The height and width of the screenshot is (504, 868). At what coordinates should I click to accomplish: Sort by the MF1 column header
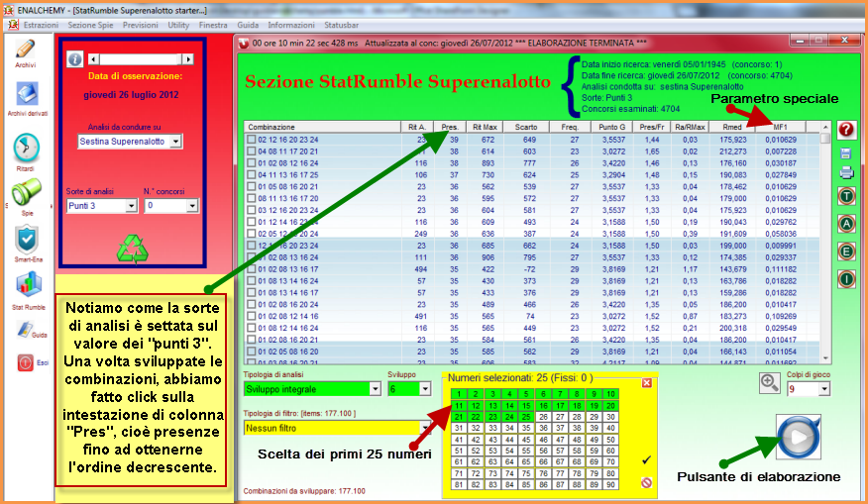[x=781, y=127]
